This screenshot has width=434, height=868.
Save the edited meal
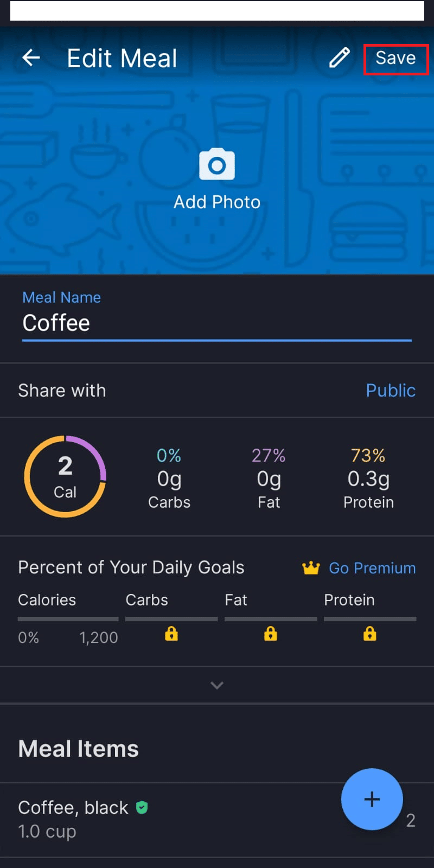pos(395,58)
